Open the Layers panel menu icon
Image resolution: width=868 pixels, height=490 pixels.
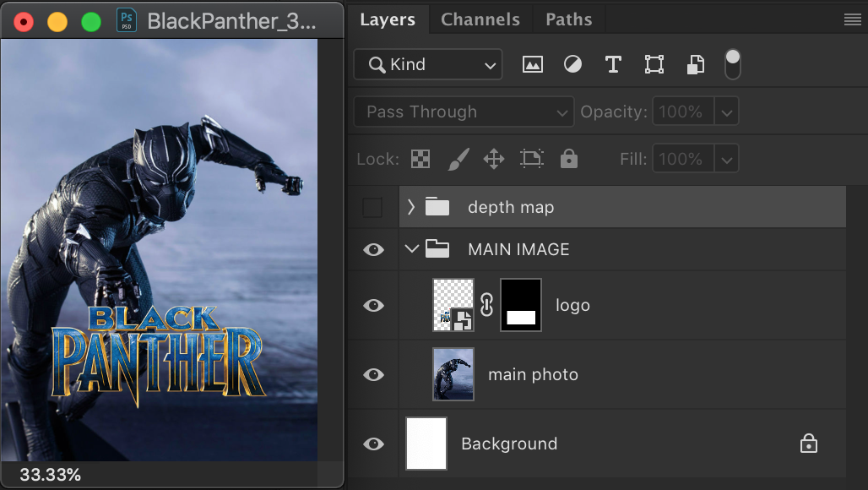853,20
